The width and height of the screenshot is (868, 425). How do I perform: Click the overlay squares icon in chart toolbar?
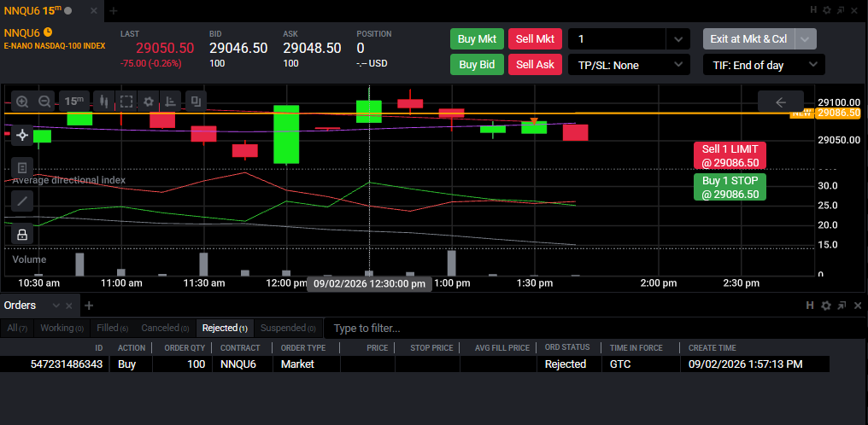tap(196, 102)
